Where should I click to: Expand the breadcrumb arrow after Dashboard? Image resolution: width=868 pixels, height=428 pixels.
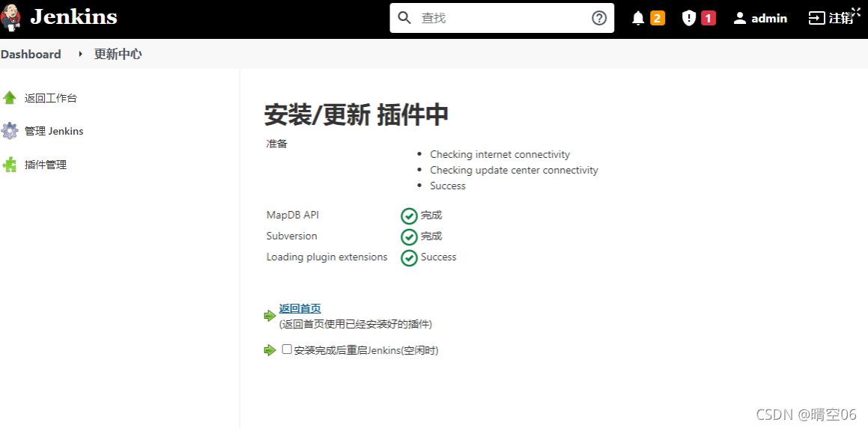(80, 54)
